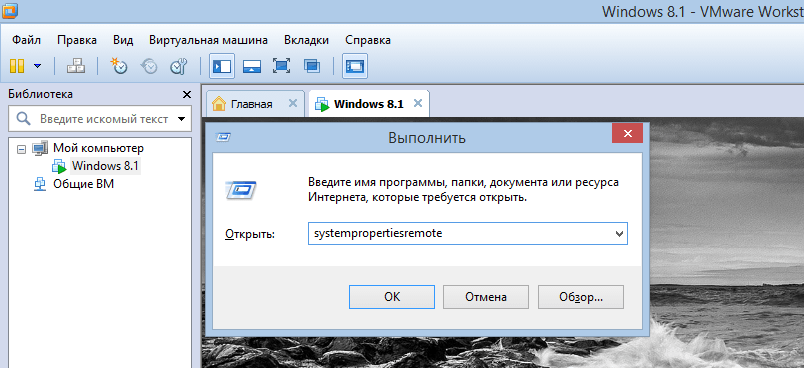Open the Вкладки menu
This screenshot has height=368, width=804.
pyautogui.click(x=307, y=40)
